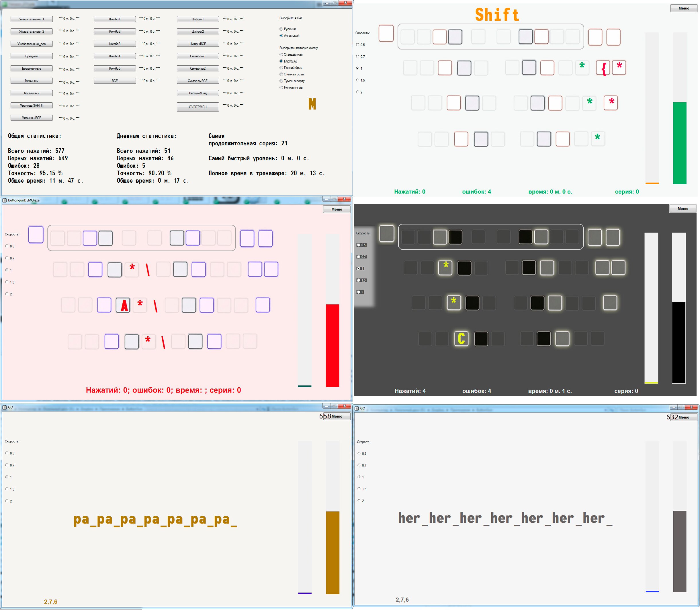Viewport: 700px width, 615px height.
Task: Click the yellow C key in the dark window
Action: pos(461,339)
